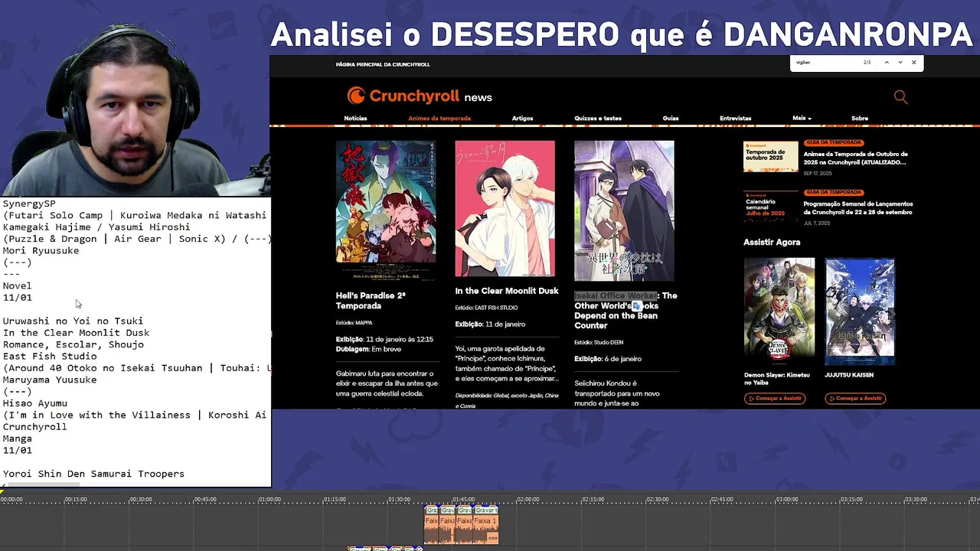Click 'Uruwashi no Yoi no Tsuki' line
The height and width of the screenshot is (551, 980).
[73, 321]
